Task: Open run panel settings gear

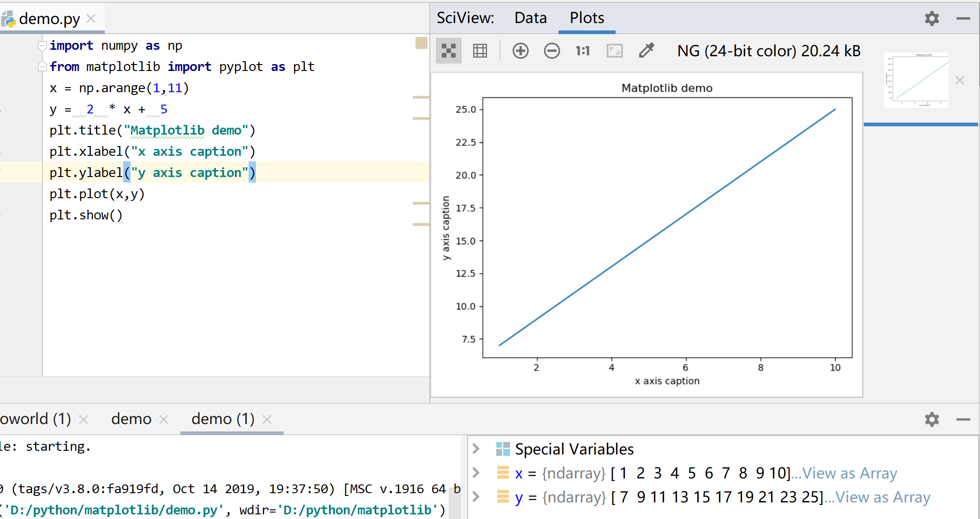Action: click(932, 419)
